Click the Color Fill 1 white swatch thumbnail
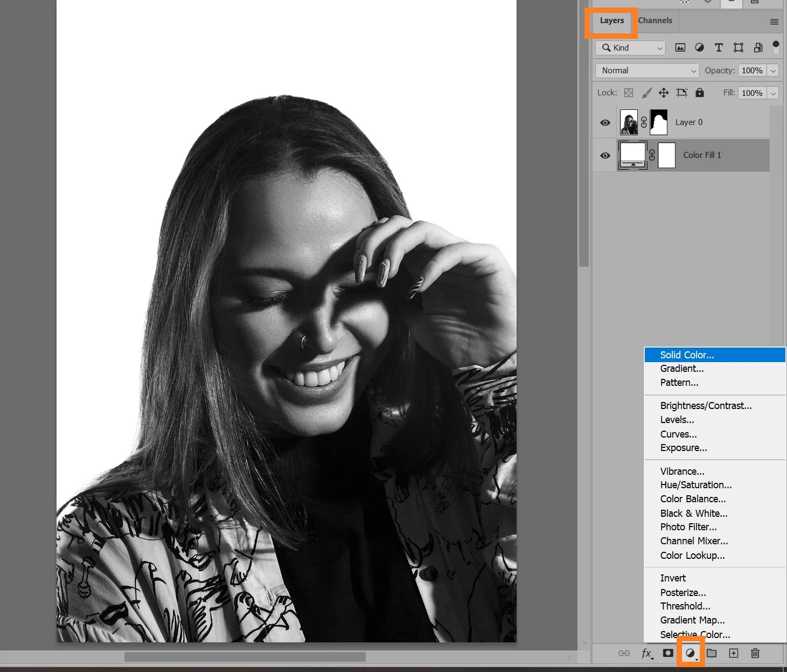787x672 pixels. point(633,155)
